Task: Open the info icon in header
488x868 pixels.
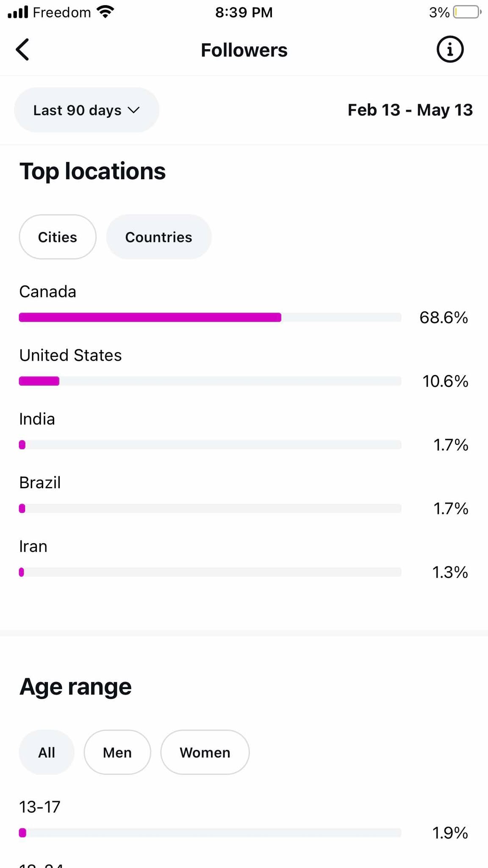Action: pyautogui.click(x=450, y=49)
